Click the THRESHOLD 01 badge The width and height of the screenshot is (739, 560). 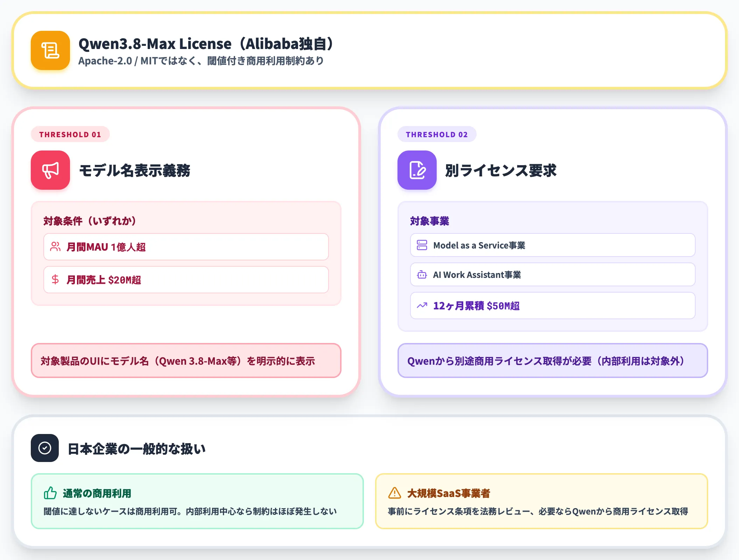[70, 134]
